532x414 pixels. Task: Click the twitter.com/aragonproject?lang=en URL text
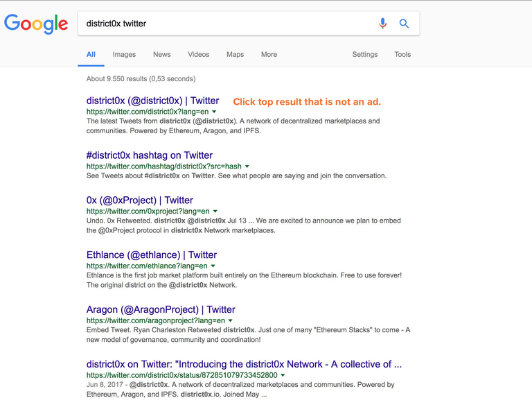coord(156,320)
